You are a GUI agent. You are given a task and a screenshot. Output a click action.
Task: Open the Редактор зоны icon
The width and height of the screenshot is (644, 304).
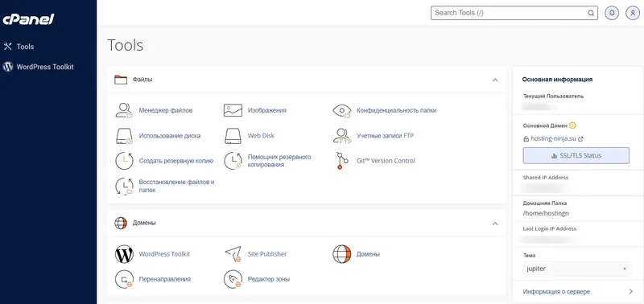[x=233, y=279]
